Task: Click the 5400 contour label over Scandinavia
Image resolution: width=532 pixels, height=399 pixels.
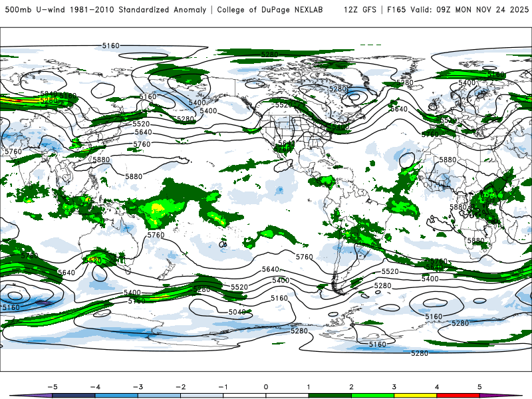Action: click(x=467, y=82)
